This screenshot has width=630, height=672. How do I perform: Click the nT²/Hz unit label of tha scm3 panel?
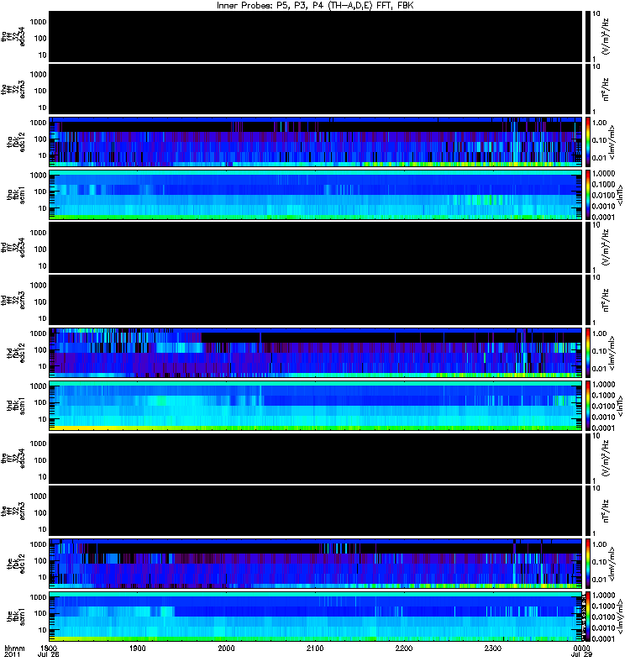605,89
